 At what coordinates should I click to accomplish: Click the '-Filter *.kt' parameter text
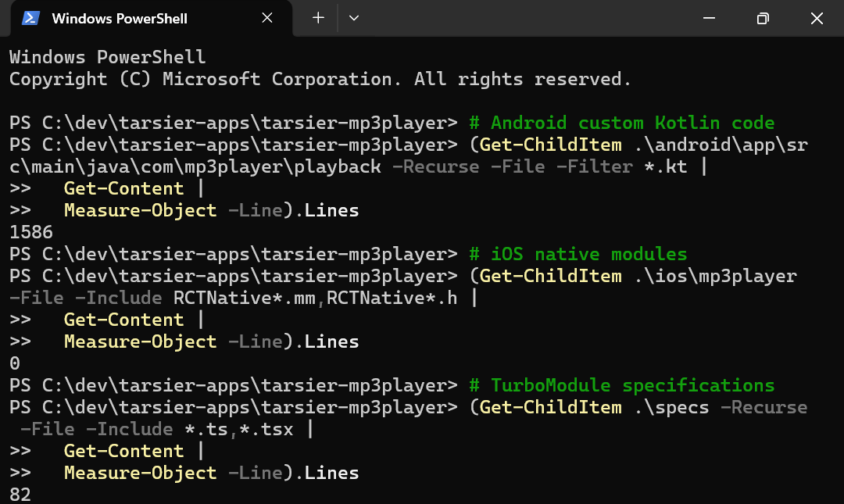(x=622, y=167)
